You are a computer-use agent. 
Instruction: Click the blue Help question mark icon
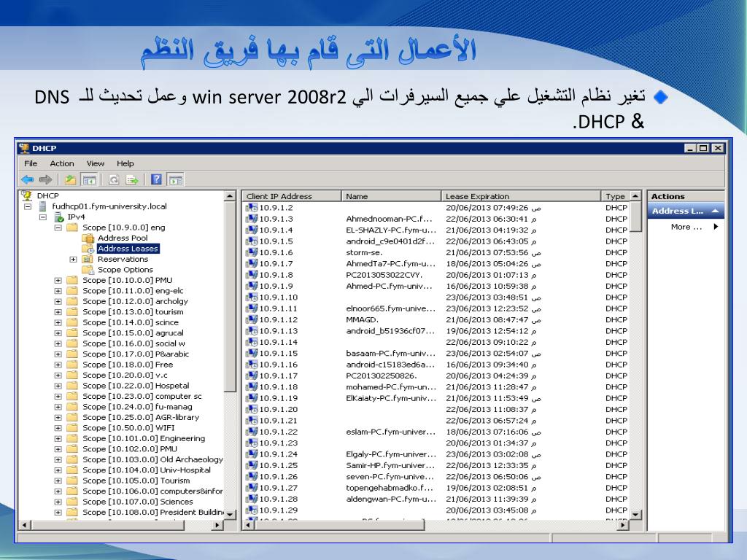156,179
